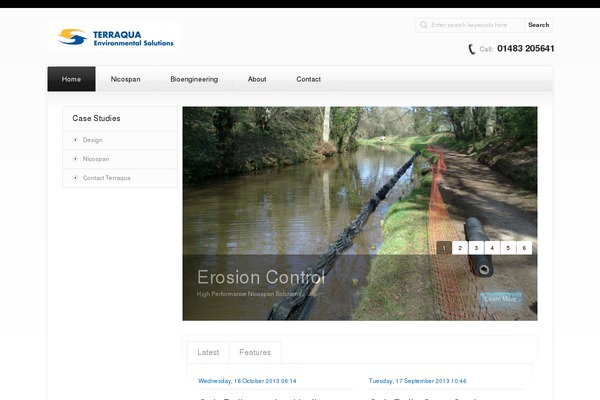Go to the Bioengineering page
This screenshot has height=400, width=600.
[194, 79]
